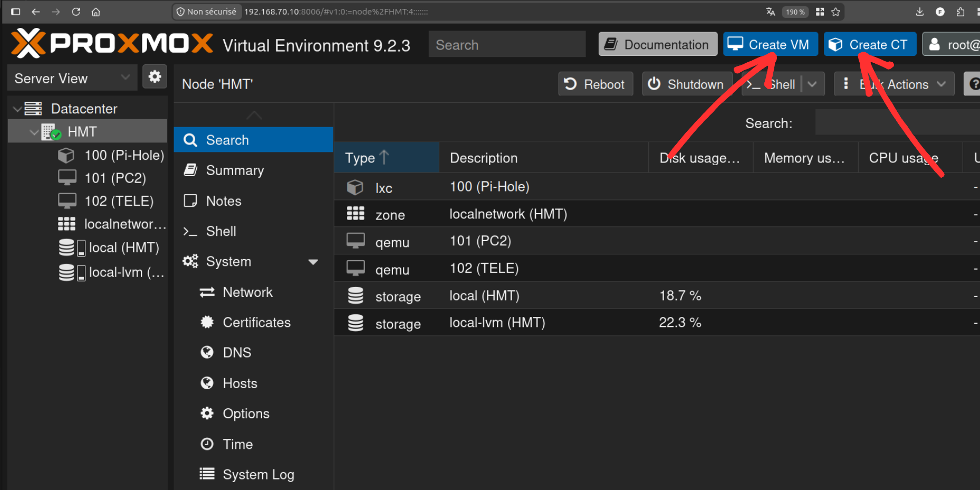Click the browser address bar URL

point(336,12)
